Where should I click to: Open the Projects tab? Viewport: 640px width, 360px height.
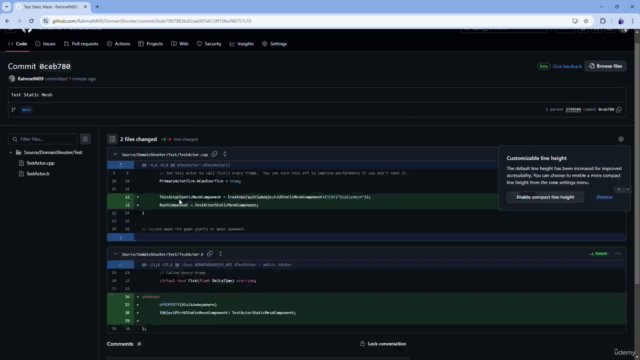point(151,44)
